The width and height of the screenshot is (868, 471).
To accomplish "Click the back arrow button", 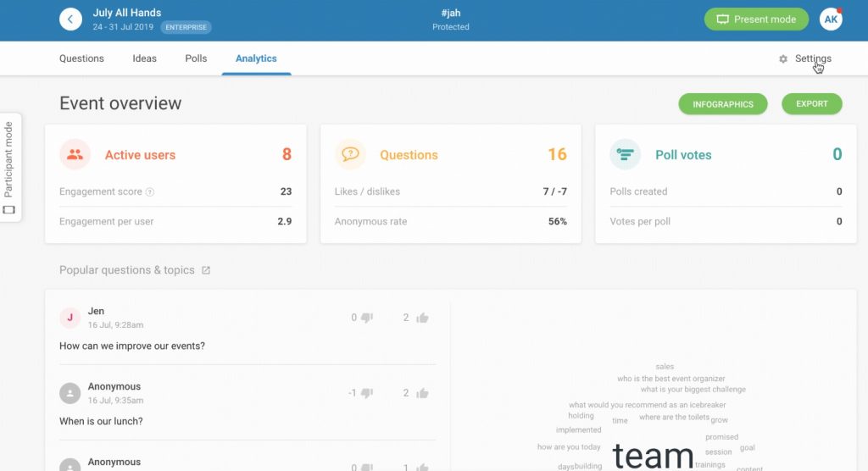I will (70, 19).
